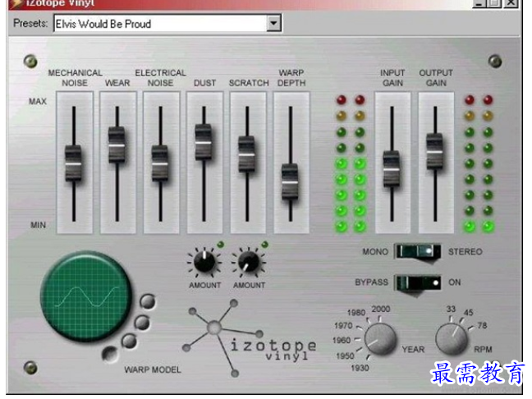Click the Mechanical Noise slider handle
Image resolution: width=532 pixels, height=399 pixels.
pyautogui.click(x=74, y=163)
